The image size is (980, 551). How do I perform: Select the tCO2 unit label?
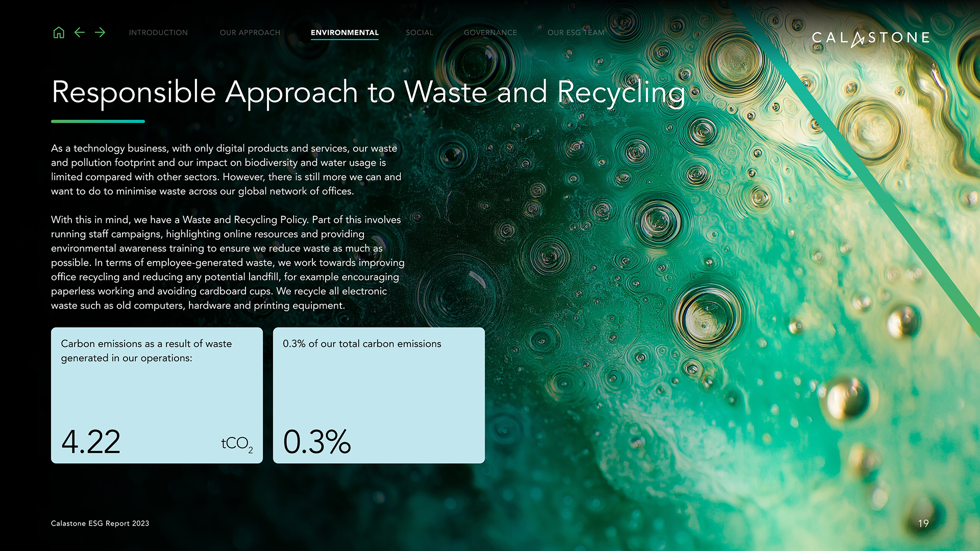(237, 444)
